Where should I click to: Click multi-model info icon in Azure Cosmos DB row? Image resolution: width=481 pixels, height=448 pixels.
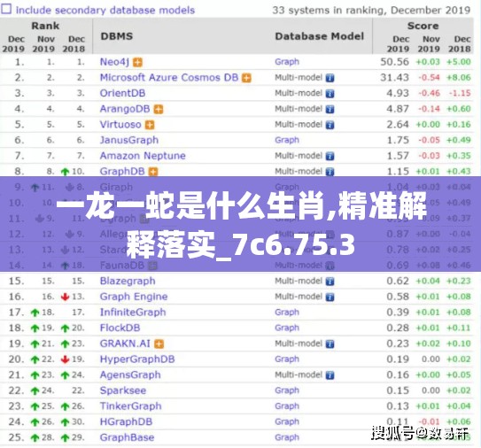(x=330, y=78)
